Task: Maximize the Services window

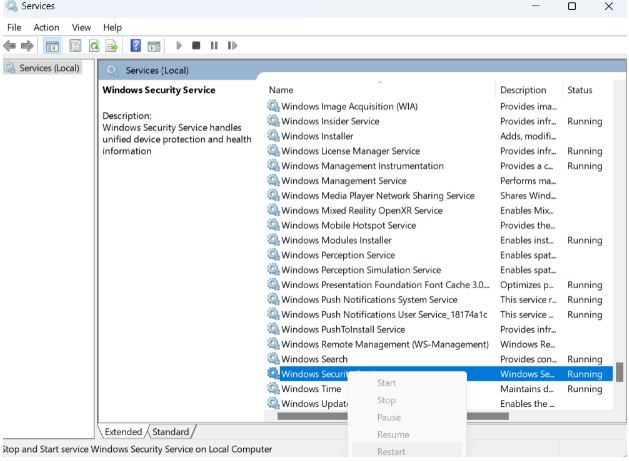Action: 572,6
